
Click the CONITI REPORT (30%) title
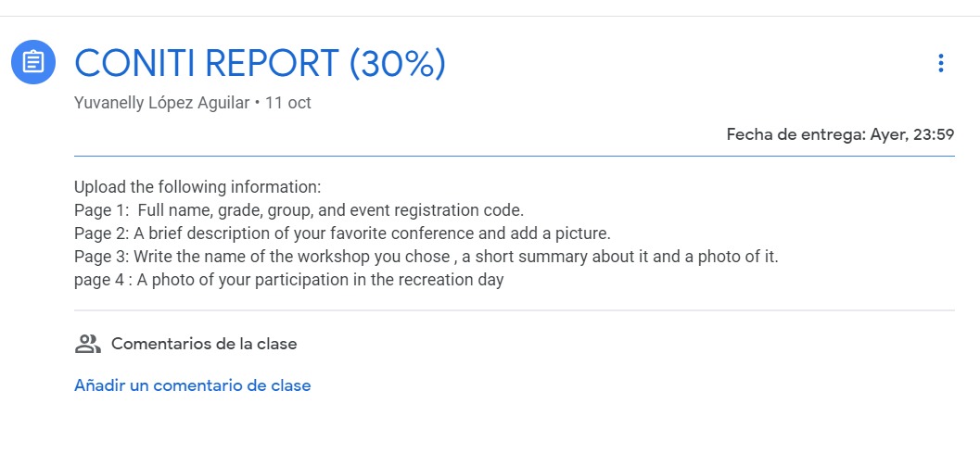pos(260,64)
